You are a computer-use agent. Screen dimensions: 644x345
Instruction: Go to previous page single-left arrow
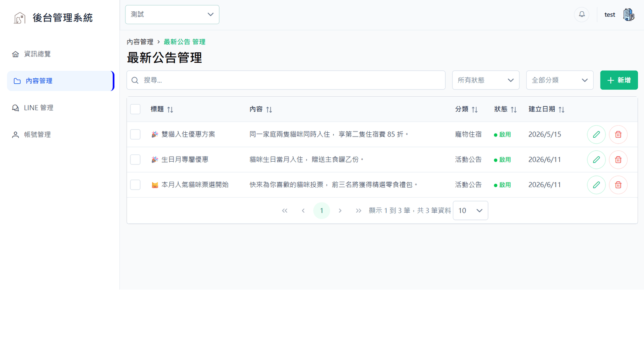coord(303,211)
